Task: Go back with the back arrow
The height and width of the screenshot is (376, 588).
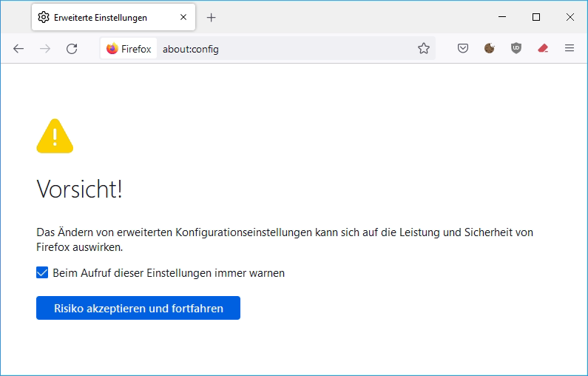Action: coord(18,49)
